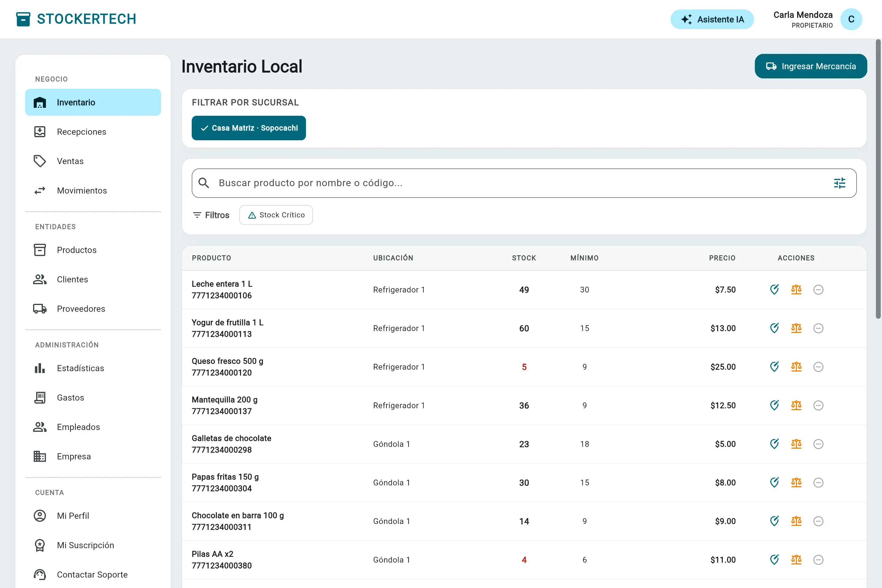Screen dimensions: 882x588
Task: Focus the product search field
Action: (524, 183)
